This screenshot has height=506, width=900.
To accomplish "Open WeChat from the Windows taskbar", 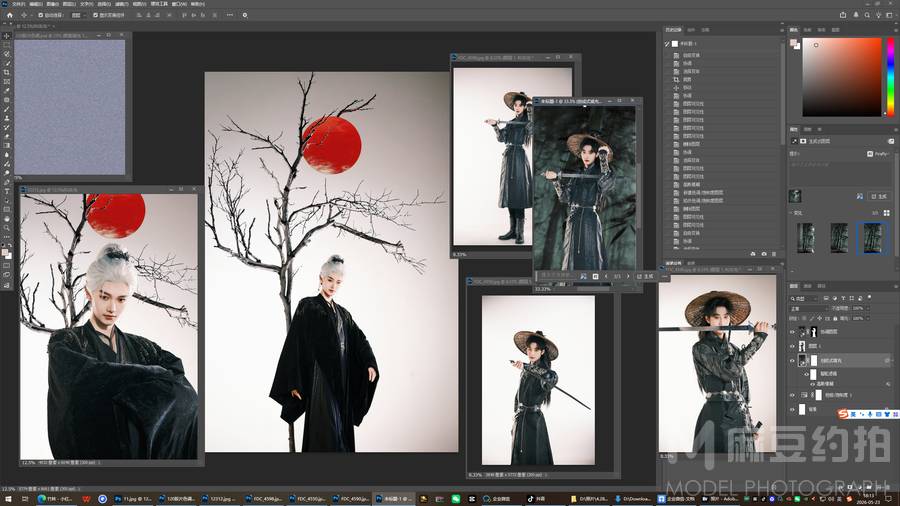I will click(x=455, y=499).
